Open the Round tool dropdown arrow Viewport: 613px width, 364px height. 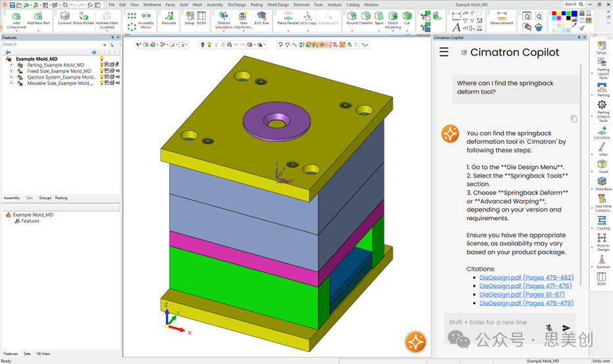coord(352,30)
